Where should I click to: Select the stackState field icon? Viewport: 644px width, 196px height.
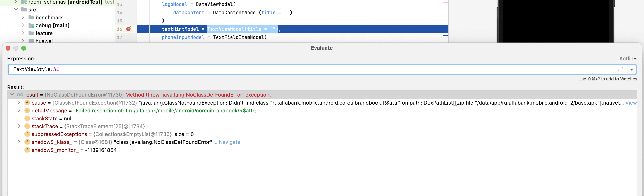[x=27, y=118]
